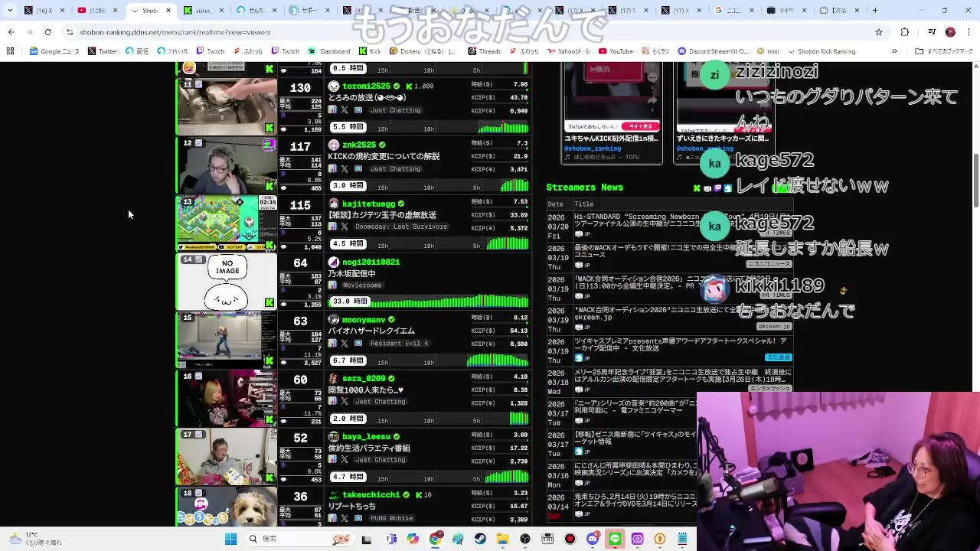
Task: Open toromi2525's channel name link
Action: click(x=366, y=86)
